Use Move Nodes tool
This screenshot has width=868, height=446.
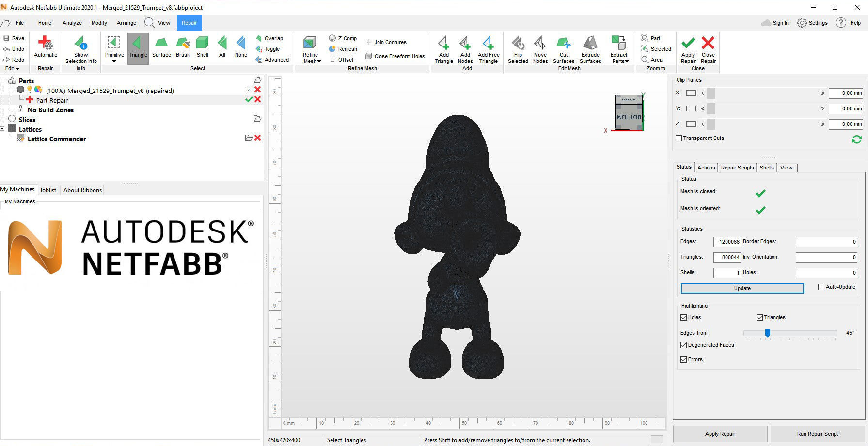tap(540, 50)
